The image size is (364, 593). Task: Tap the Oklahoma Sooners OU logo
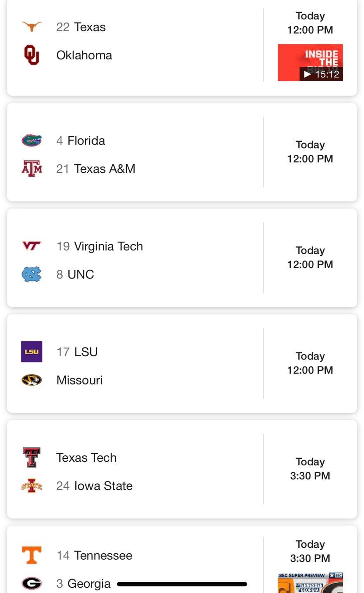tap(32, 55)
